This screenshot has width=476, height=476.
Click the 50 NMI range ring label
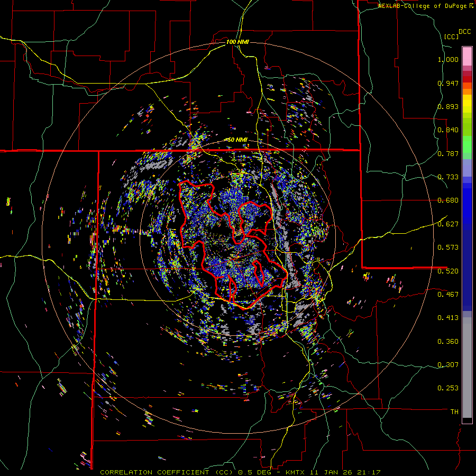(237, 140)
